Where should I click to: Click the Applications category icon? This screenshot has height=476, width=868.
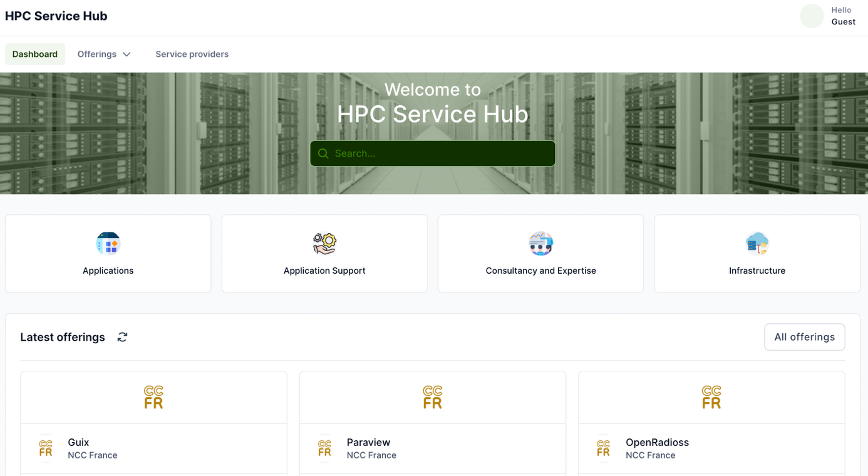pos(108,243)
